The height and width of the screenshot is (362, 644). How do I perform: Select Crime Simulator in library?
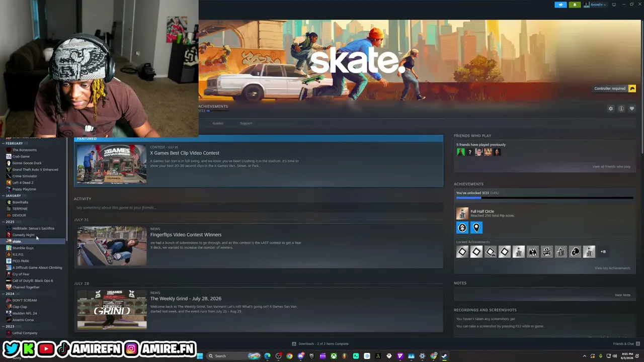pos(25,176)
